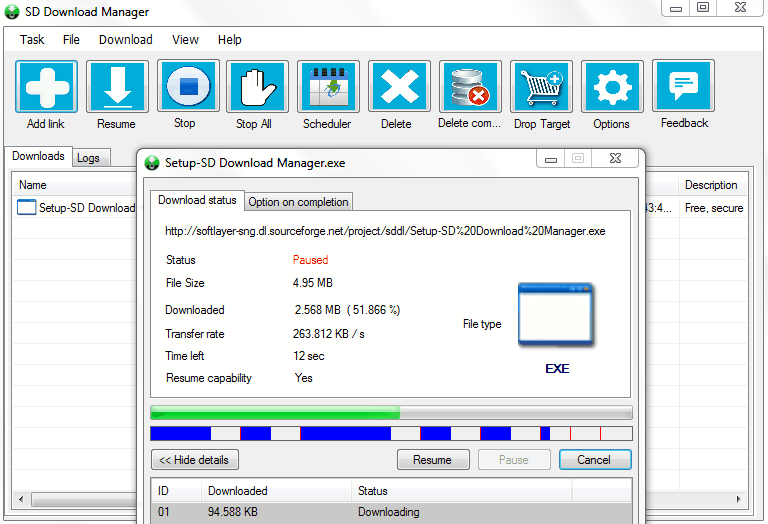This screenshot has width=768, height=524.
Task: Switch to Option on completion tab
Action: (x=298, y=202)
